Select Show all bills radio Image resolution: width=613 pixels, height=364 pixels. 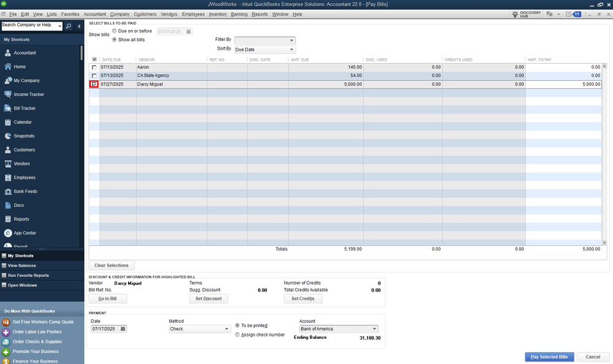click(x=115, y=40)
